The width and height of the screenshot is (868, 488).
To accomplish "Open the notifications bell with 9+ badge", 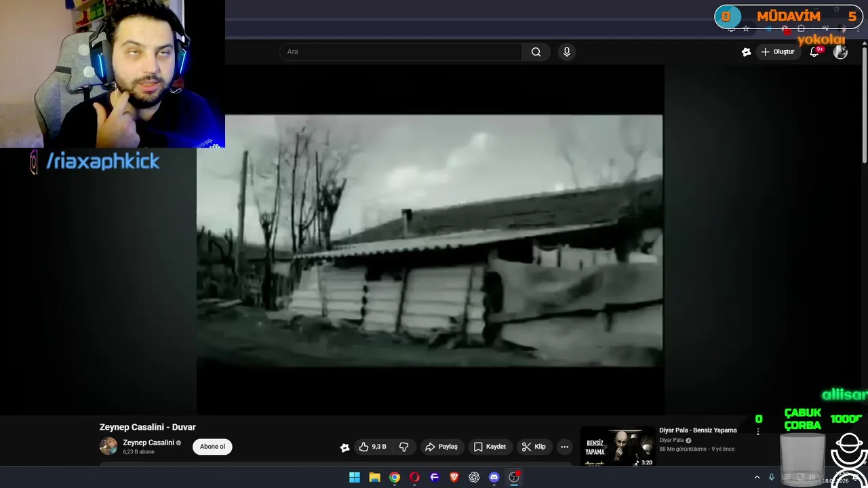I will [814, 52].
